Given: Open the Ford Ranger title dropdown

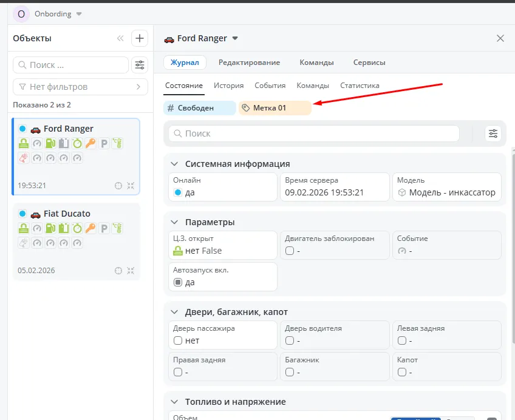Looking at the screenshot, I should [236, 38].
